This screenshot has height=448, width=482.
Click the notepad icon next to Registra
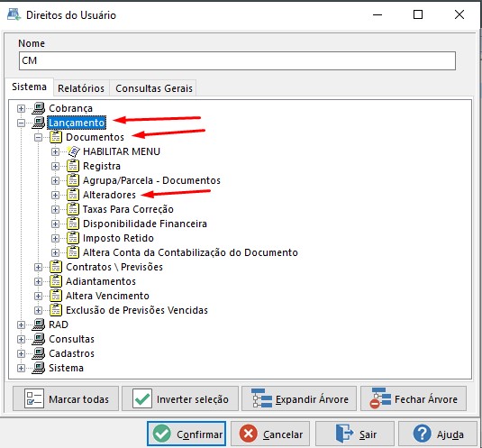pos(73,166)
